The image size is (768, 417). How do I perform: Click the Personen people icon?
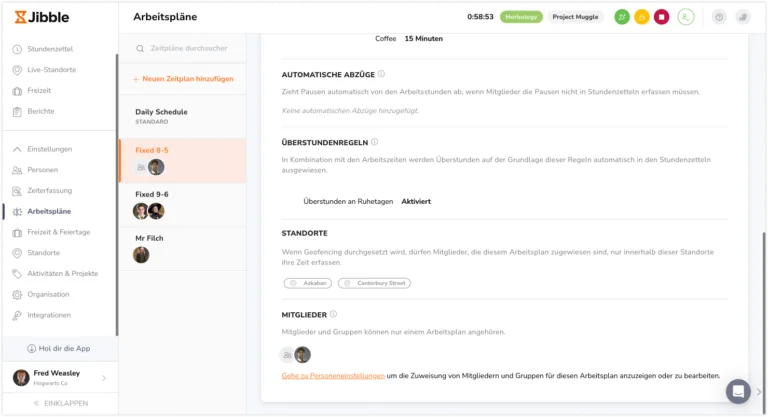17,170
